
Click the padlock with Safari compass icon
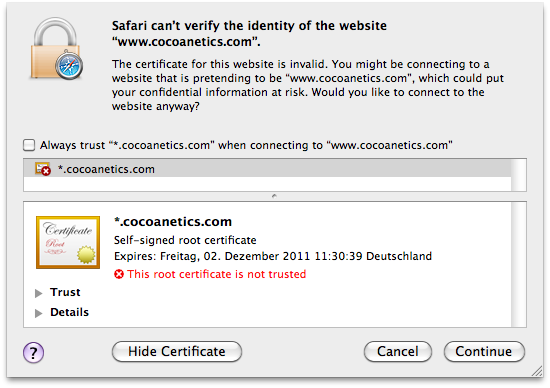click(56, 48)
